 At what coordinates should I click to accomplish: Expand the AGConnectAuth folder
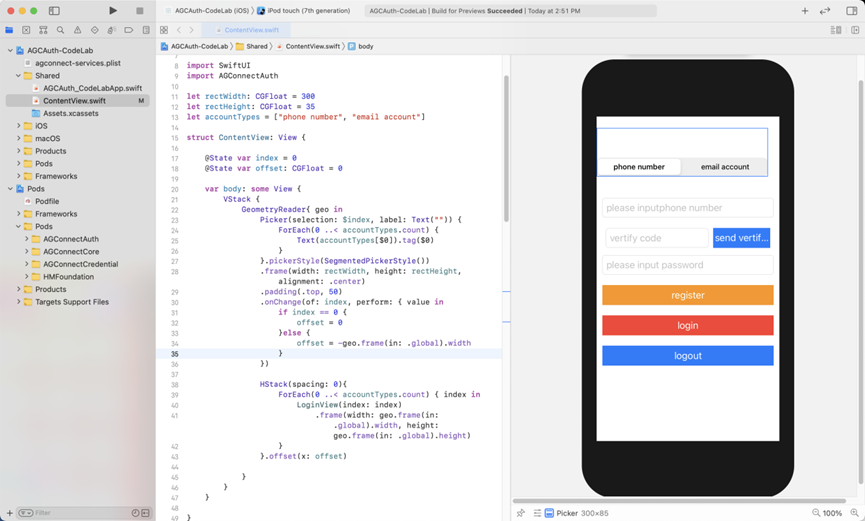(26, 239)
